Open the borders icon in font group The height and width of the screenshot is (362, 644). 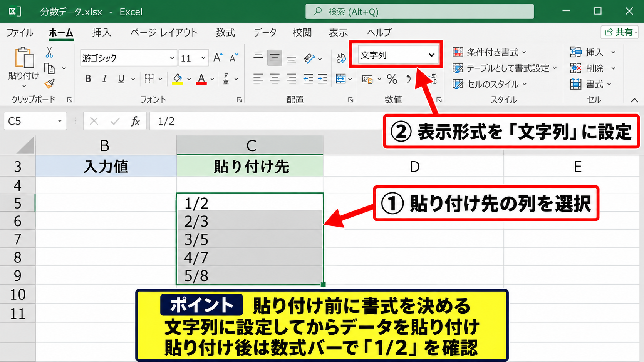click(149, 79)
